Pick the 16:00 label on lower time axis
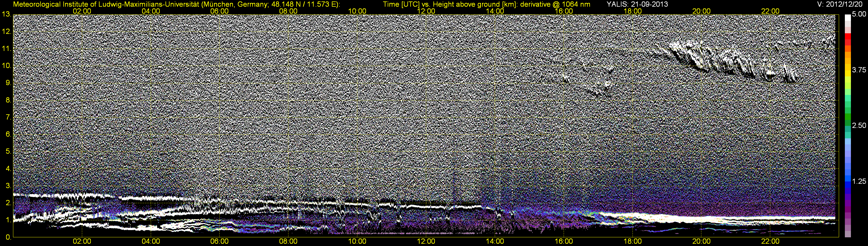This screenshot has height=246, width=868. tap(564, 242)
